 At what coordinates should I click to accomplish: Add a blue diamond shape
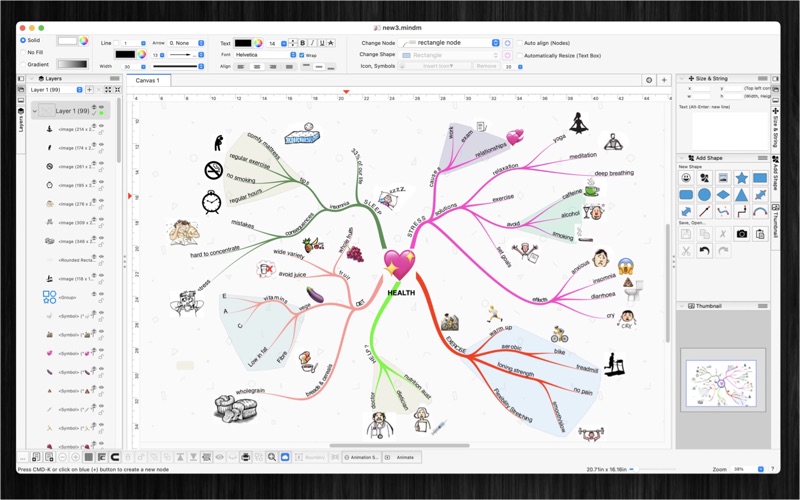(723, 195)
